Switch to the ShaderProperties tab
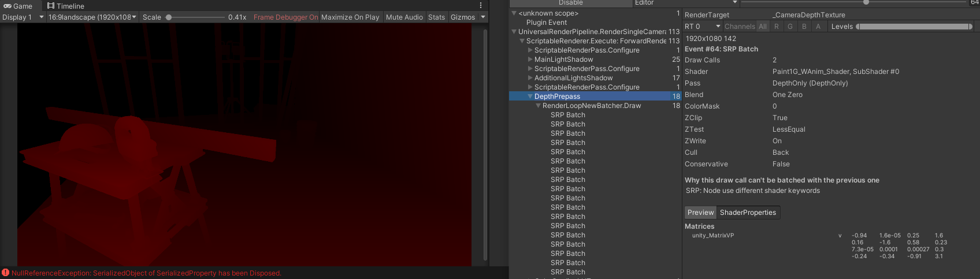The image size is (980, 279). pyautogui.click(x=748, y=213)
